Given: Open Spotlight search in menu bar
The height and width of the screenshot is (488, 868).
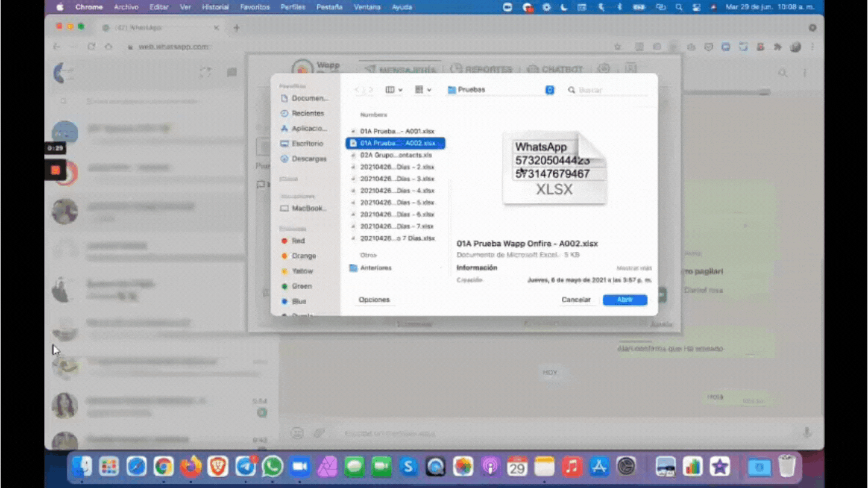Looking at the screenshot, I should [679, 7].
